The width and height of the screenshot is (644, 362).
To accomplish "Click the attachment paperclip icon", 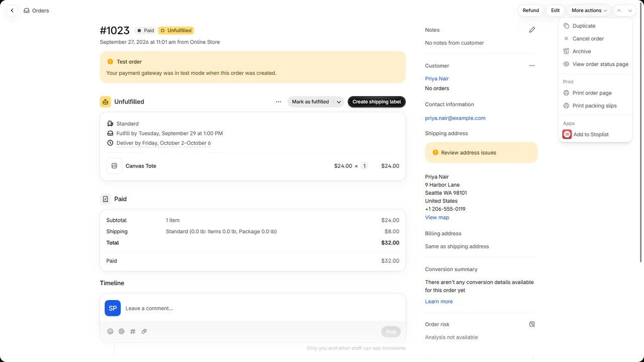I will 144,331.
